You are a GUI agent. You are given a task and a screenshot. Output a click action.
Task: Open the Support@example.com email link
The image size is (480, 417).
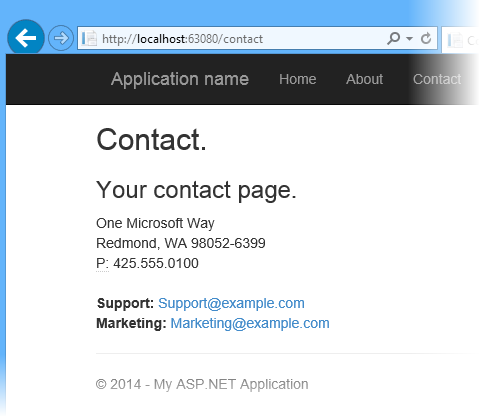click(231, 303)
